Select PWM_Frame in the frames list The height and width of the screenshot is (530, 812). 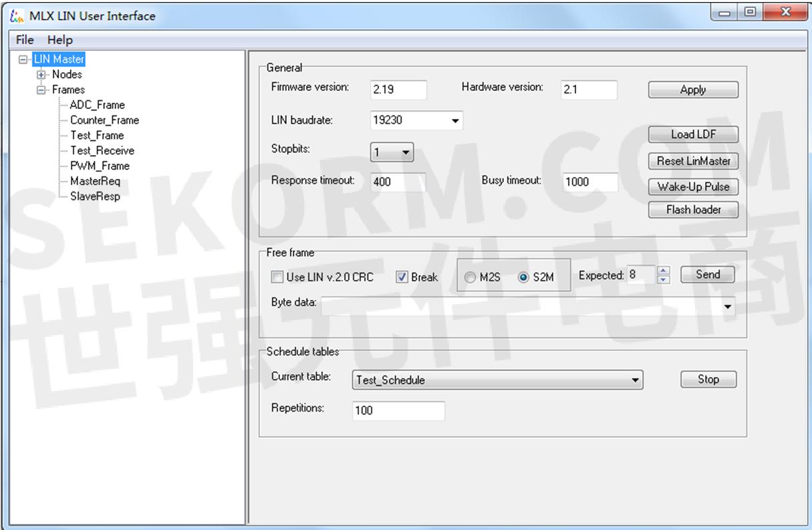click(x=100, y=166)
